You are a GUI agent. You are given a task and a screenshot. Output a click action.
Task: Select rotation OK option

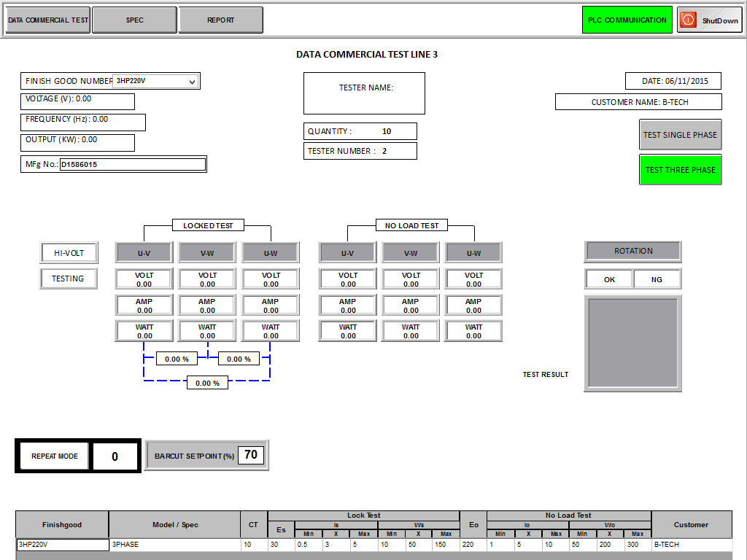click(x=609, y=279)
